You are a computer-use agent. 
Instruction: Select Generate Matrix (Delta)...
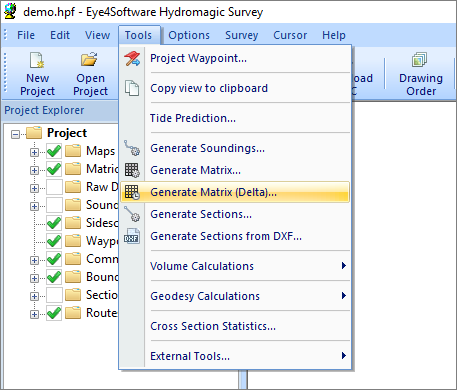pyautogui.click(x=235, y=192)
